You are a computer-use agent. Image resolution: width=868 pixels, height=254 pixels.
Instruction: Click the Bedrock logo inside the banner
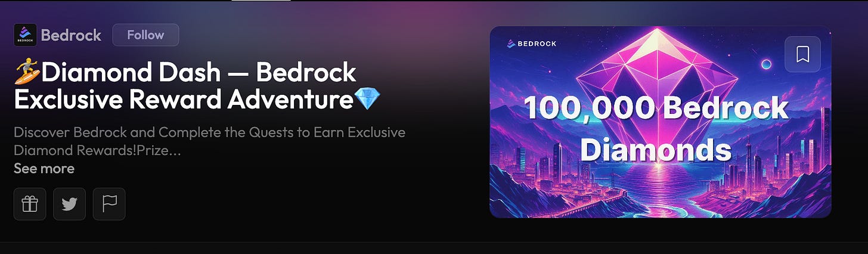pyautogui.click(x=531, y=44)
